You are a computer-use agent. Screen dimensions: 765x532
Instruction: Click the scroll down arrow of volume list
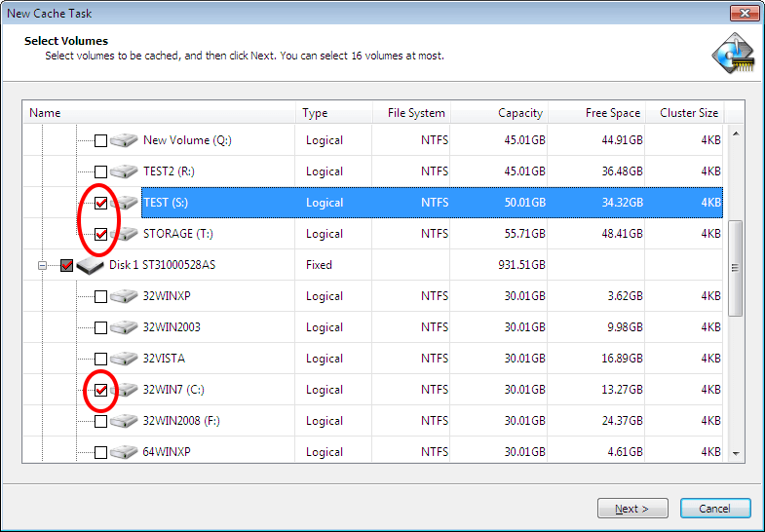click(736, 453)
